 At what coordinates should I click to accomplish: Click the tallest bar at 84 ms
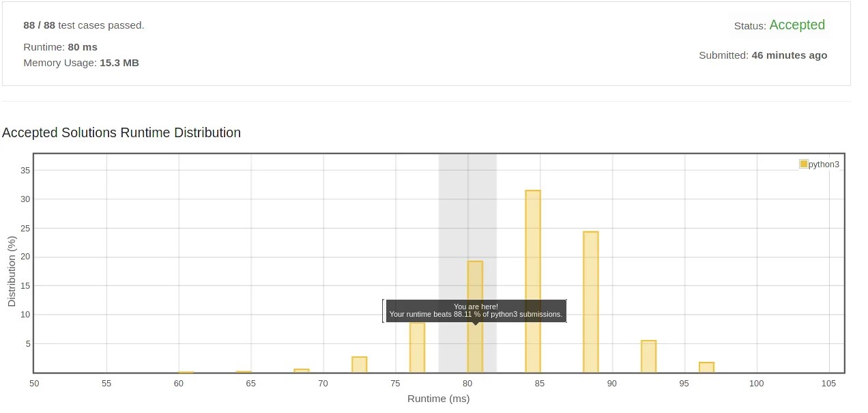(533, 281)
